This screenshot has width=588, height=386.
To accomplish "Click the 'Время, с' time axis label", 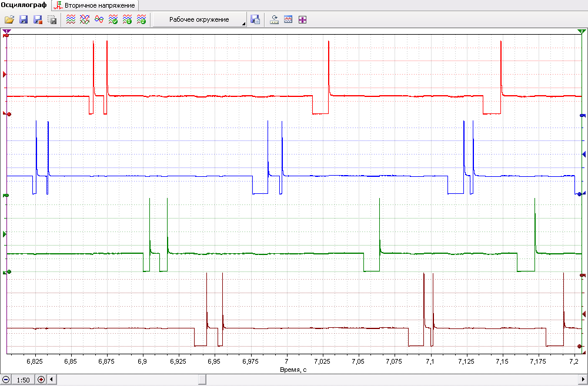I will point(293,370).
